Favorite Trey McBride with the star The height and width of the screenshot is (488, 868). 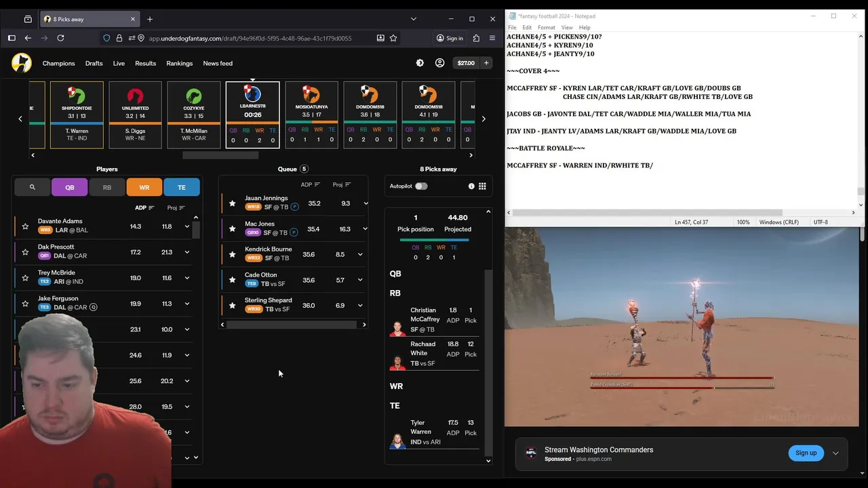click(25, 278)
